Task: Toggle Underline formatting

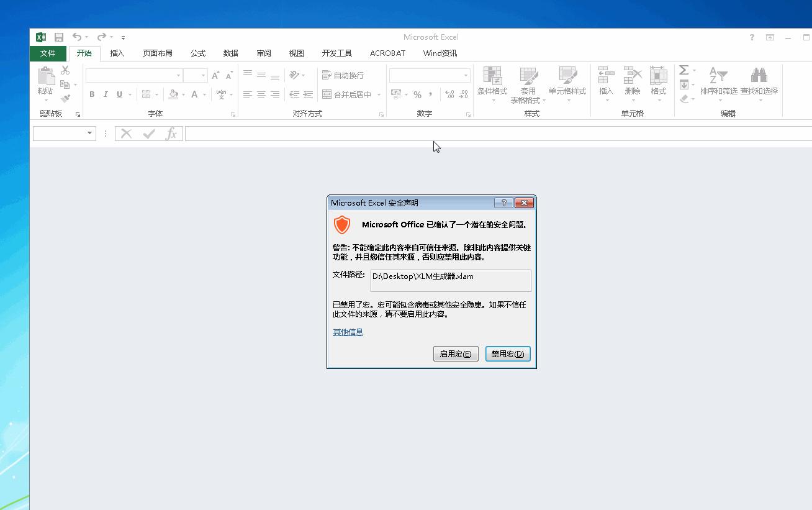Action: point(119,94)
